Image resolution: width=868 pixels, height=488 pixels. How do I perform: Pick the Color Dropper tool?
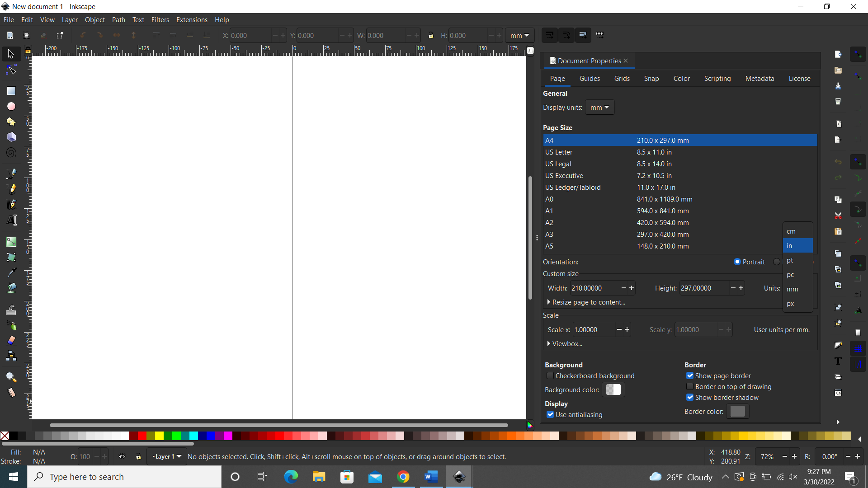pos(11,272)
